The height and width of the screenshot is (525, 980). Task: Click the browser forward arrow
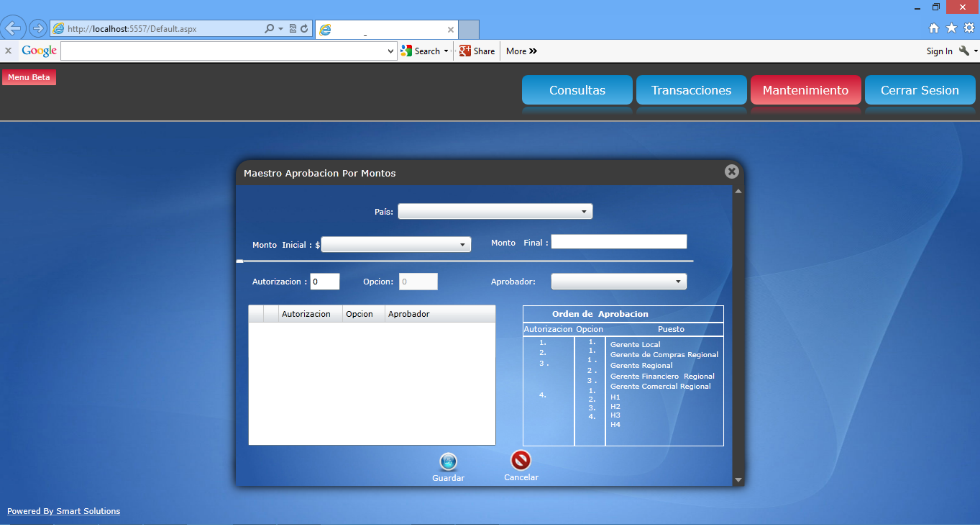click(x=38, y=29)
